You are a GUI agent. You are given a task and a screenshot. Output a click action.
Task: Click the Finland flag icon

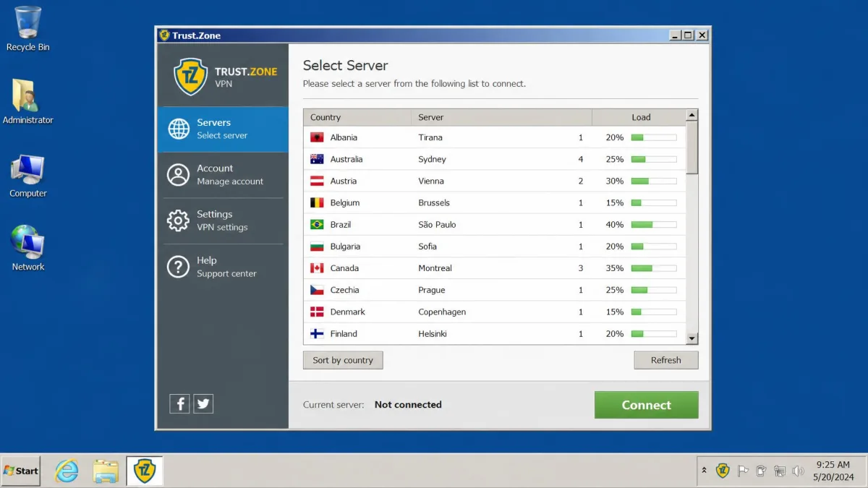pos(317,333)
